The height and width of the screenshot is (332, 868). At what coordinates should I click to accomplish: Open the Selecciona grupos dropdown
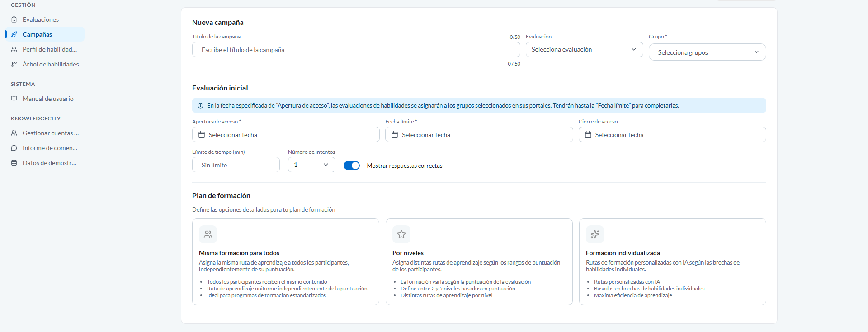tap(707, 52)
